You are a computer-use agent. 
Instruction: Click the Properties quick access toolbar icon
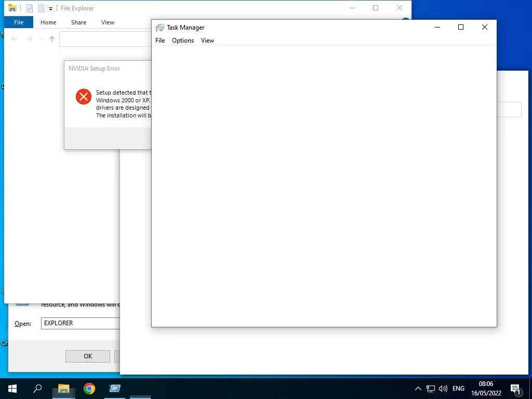[30, 8]
